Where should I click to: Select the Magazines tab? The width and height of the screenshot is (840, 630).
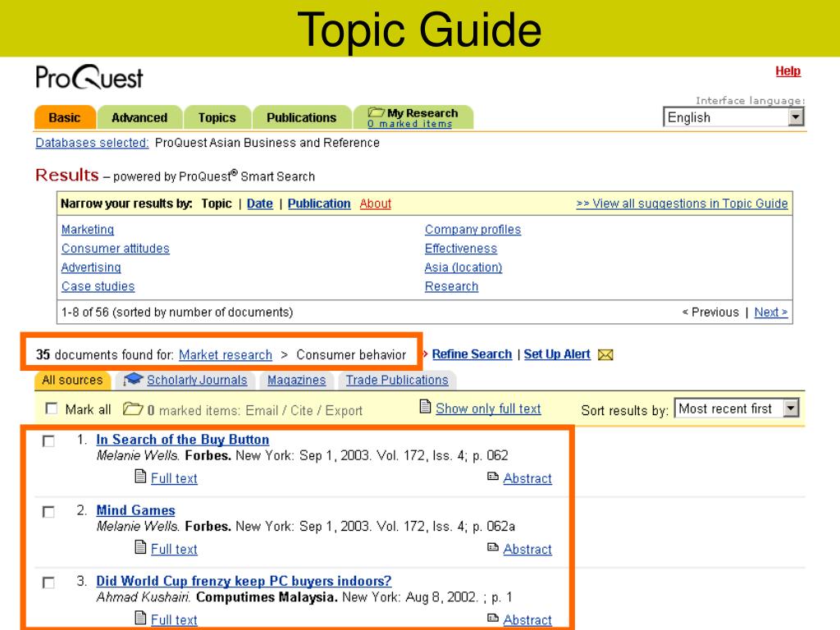(296, 380)
